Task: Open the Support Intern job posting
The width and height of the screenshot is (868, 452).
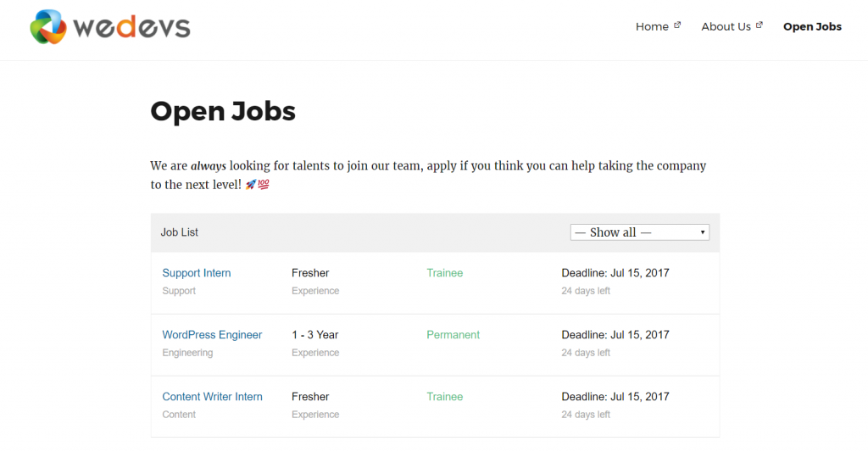Action: [x=197, y=273]
